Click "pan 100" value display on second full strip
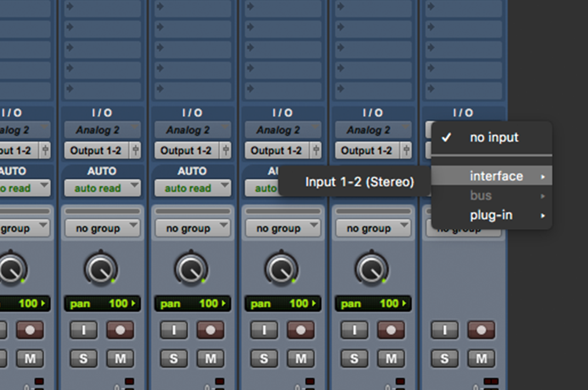Screen dimensions: 588x390 pyautogui.click(x=193, y=304)
